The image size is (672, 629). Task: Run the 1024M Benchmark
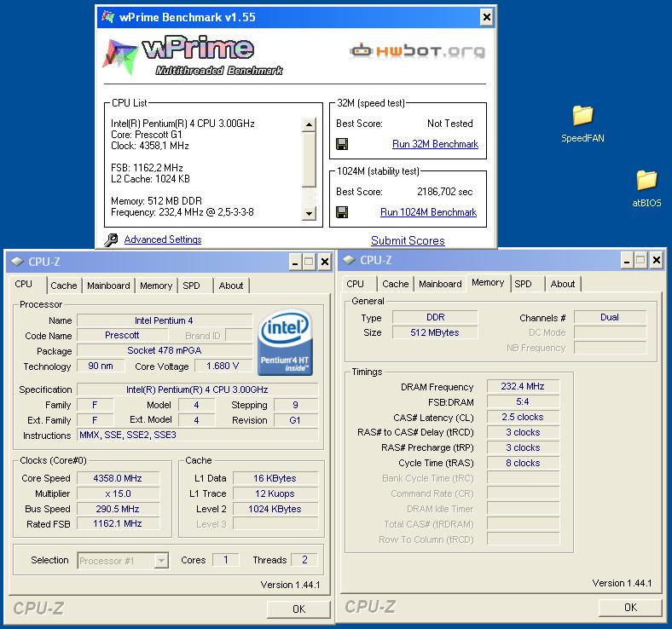tap(428, 212)
